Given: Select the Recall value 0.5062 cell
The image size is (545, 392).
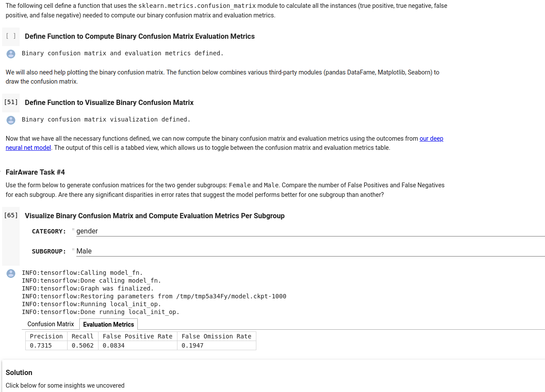Looking at the screenshot, I should tap(82, 345).
